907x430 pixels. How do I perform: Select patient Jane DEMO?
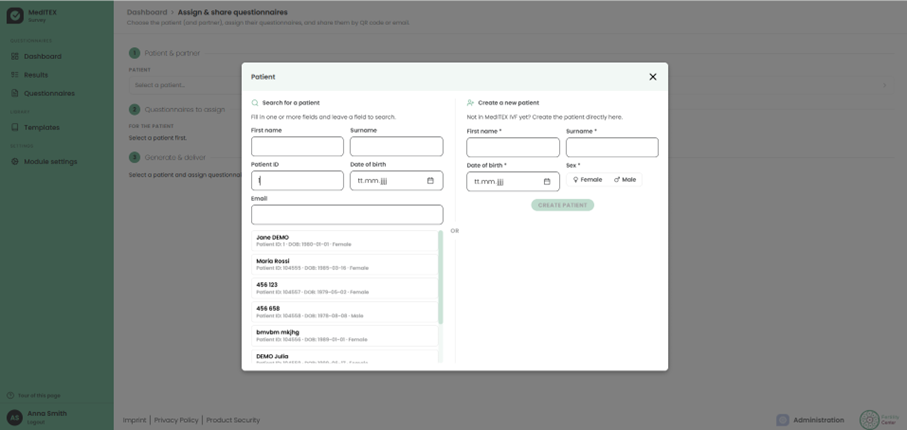[x=345, y=241]
